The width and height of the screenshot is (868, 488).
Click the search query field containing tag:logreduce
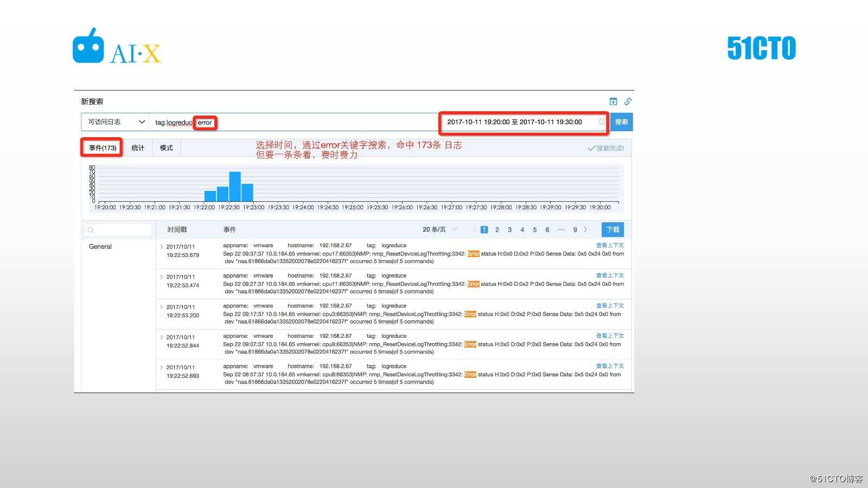[x=293, y=122]
